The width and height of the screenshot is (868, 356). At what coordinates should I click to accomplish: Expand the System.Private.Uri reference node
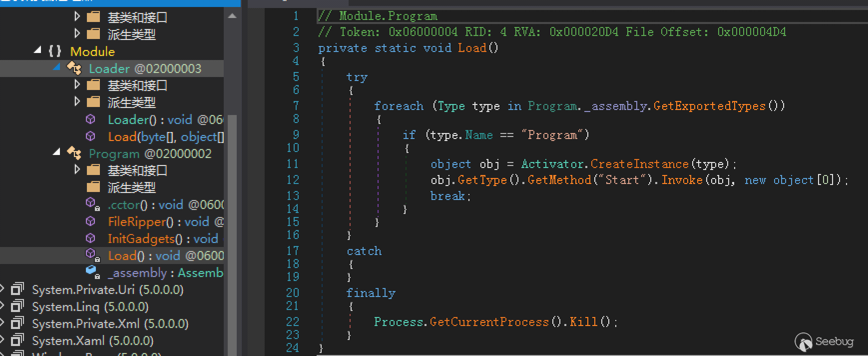(x=2, y=289)
